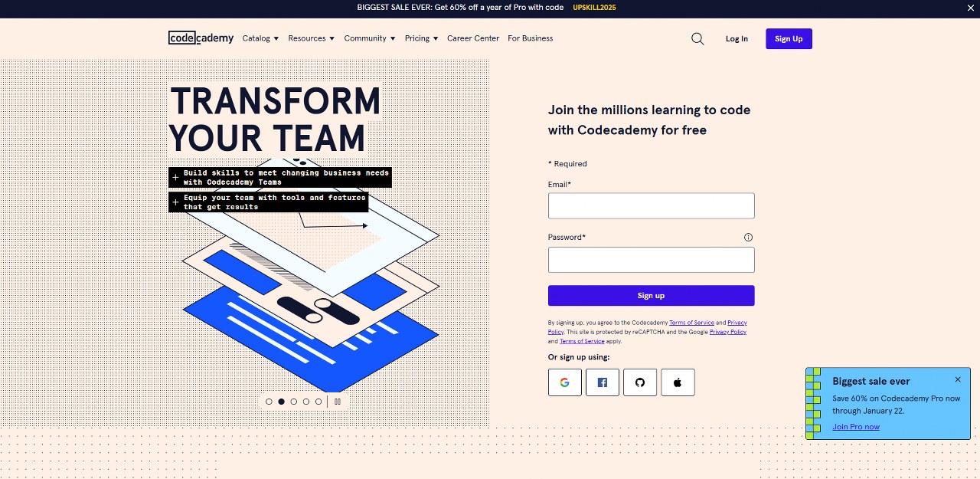Dismiss the Biggest sale ever popup

[x=958, y=379]
